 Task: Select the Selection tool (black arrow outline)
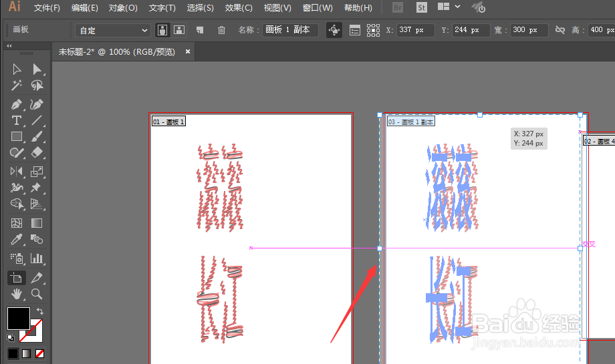pos(17,69)
